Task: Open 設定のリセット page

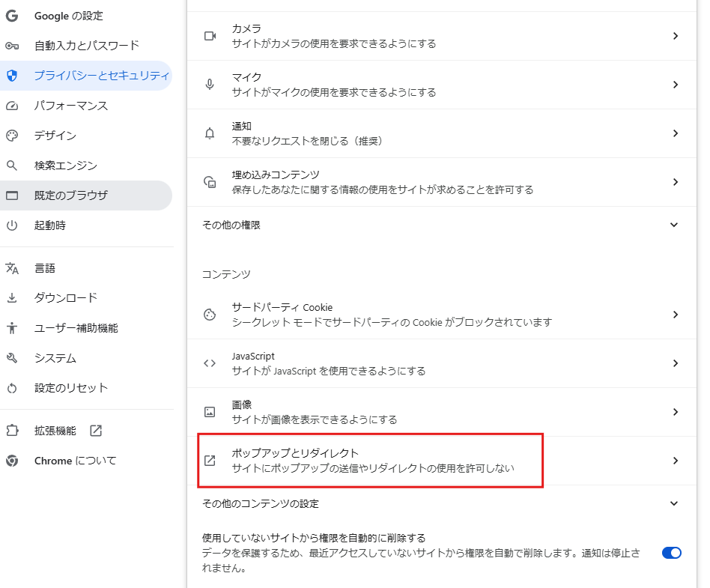Action: tap(86, 388)
